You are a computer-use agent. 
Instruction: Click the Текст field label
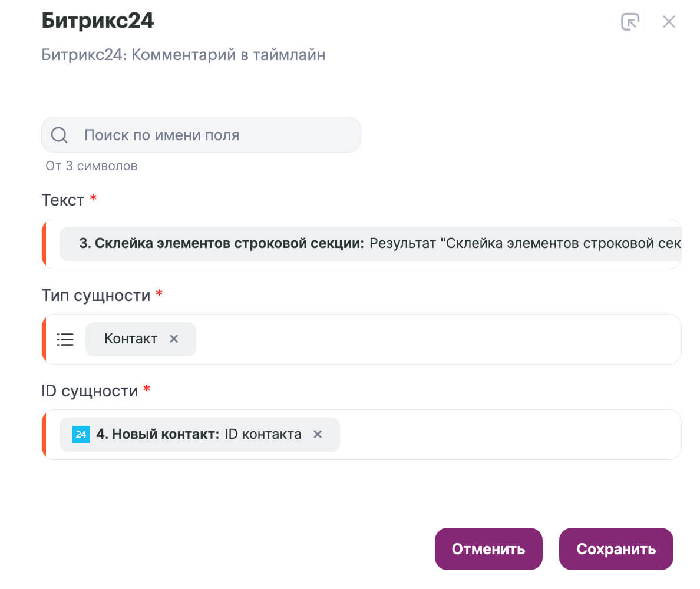pyautogui.click(x=63, y=200)
